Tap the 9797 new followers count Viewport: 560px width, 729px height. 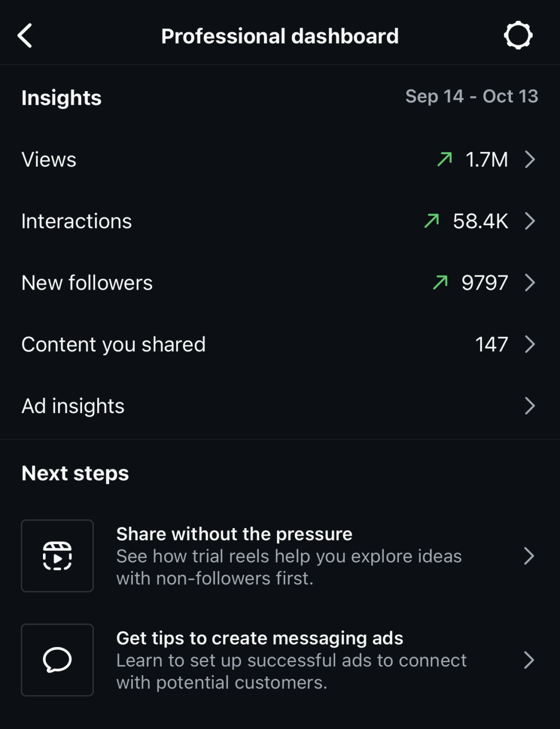click(x=485, y=282)
